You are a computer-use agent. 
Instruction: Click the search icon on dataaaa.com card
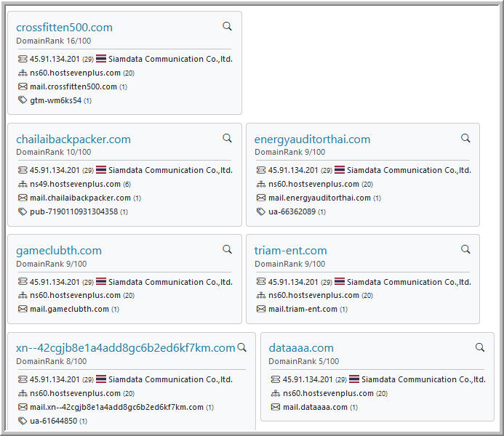[480, 347]
